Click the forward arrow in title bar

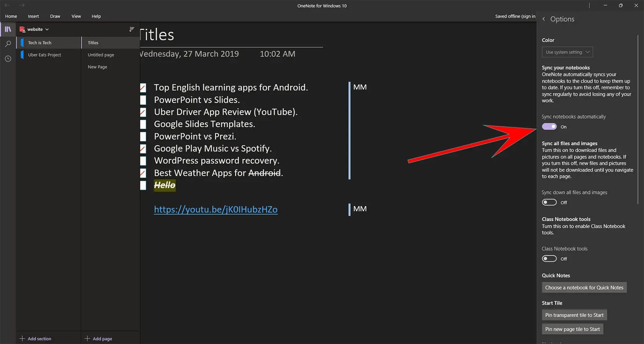click(22, 5)
